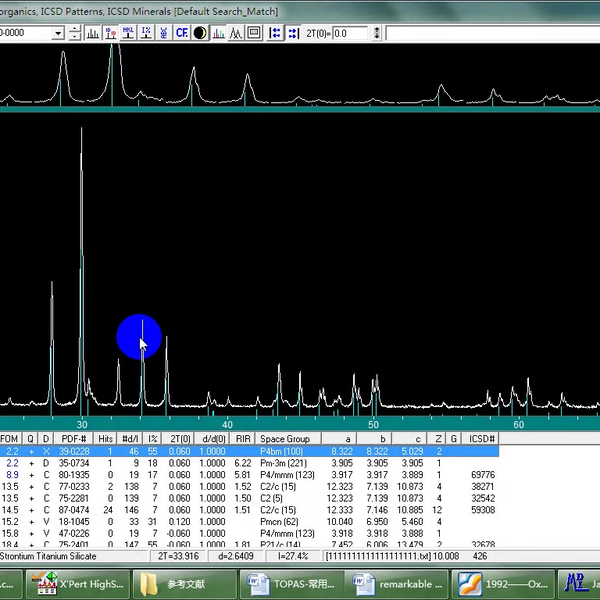The width and height of the screenshot is (600, 600).
Task: Click the CF toolbar icon
Action: [182, 33]
